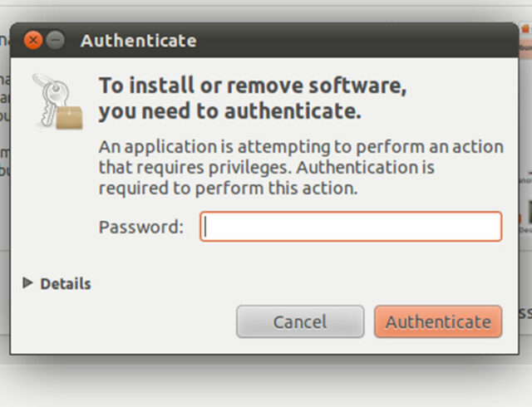The height and width of the screenshot is (407, 532).
Task: Click the Authenticate title bar text
Action: click(x=139, y=41)
